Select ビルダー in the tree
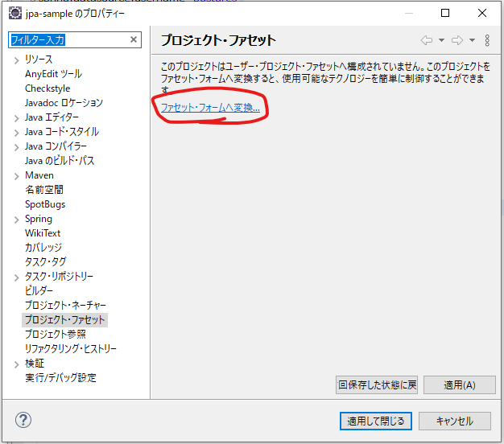504x444 pixels. click(x=39, y=291)
